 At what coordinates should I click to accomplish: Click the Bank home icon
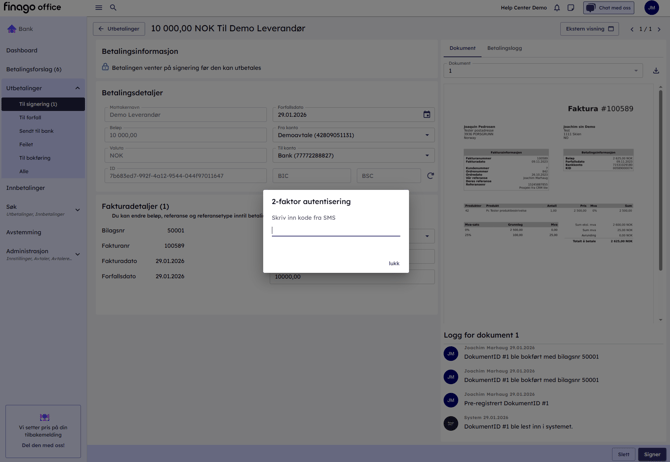point(12,29)
